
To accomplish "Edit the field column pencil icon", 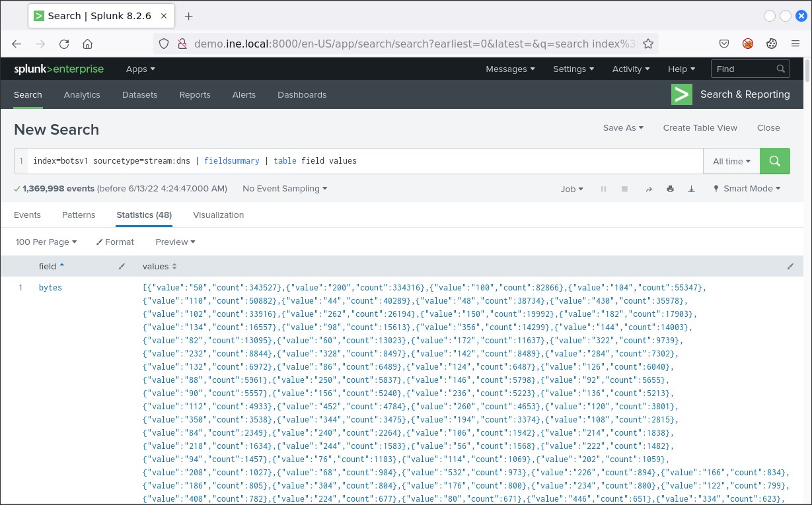I will click(x=121, y=266).
